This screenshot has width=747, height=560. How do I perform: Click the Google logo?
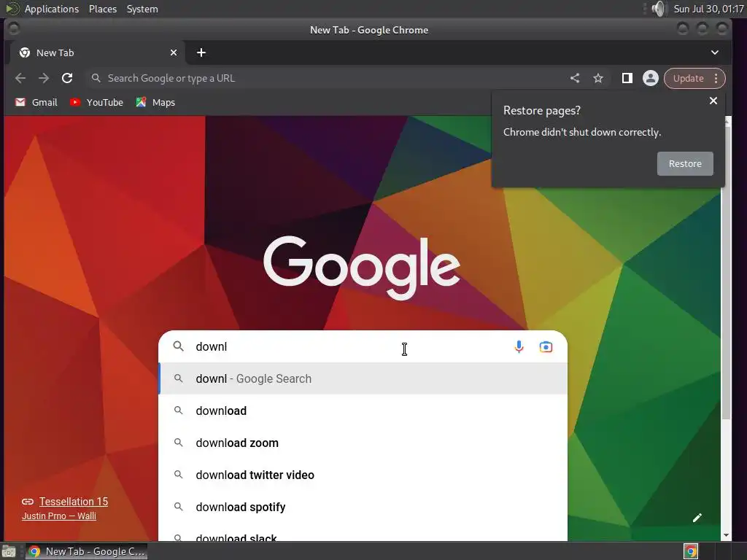[362, 268]
